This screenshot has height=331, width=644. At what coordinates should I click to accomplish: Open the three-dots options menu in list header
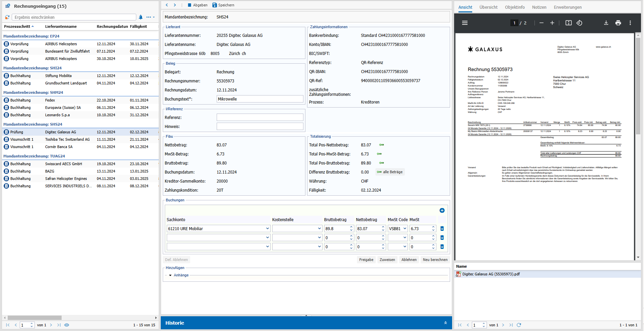(150, 17)
